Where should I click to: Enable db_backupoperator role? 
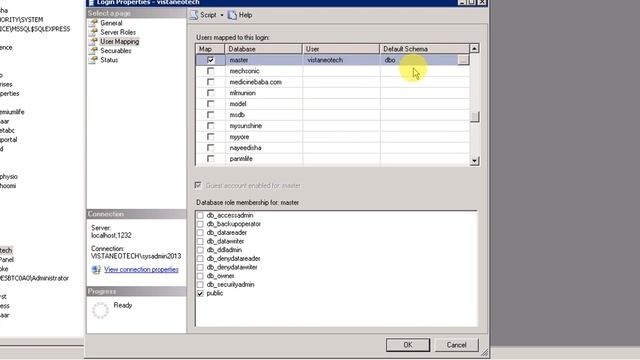200,224
